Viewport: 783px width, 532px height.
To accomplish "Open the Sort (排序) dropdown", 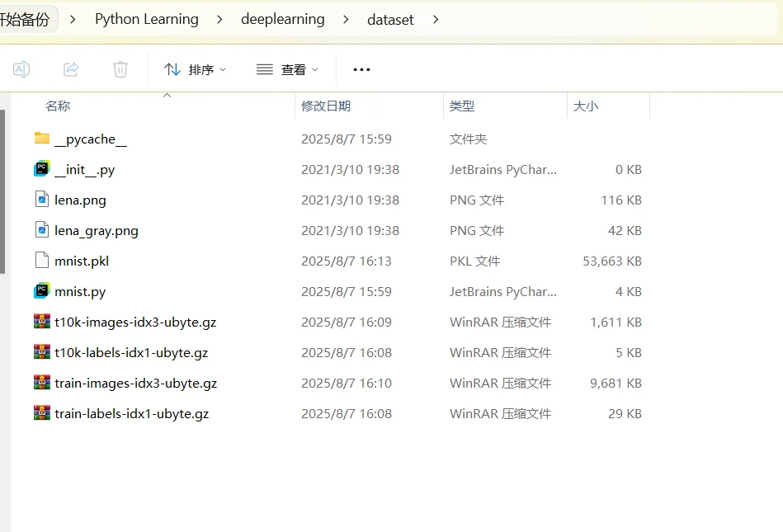I will coord(196,69).
